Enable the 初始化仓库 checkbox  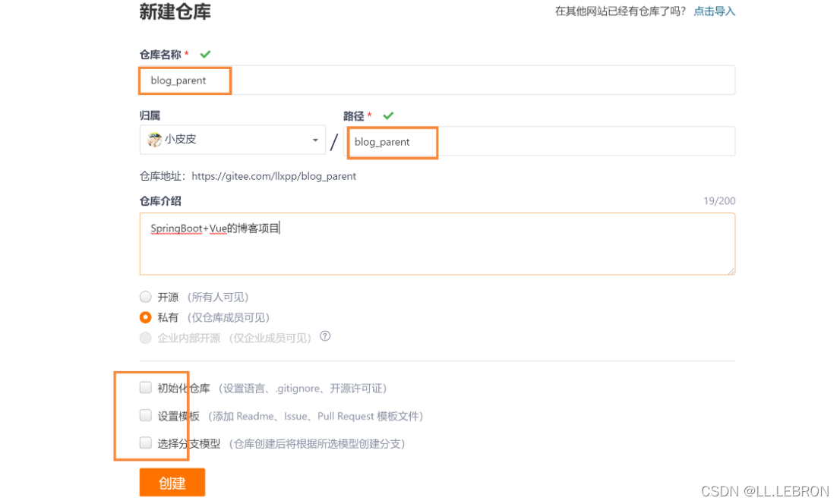click(145, 387)
